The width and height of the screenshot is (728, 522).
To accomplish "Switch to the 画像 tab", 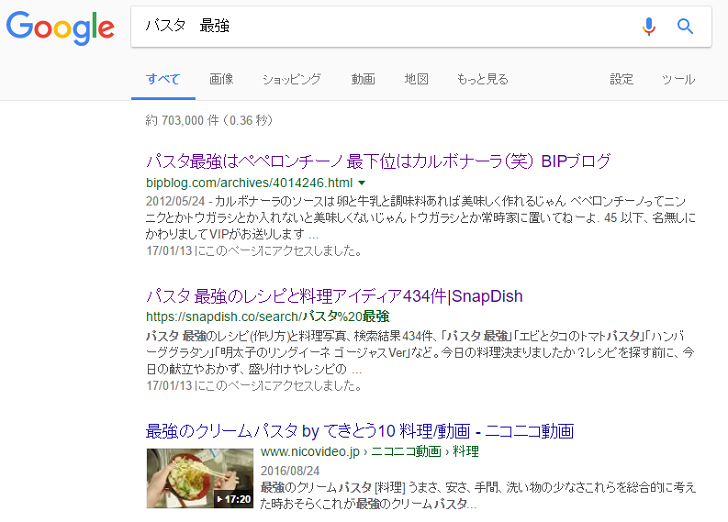I will click(221, 79).
